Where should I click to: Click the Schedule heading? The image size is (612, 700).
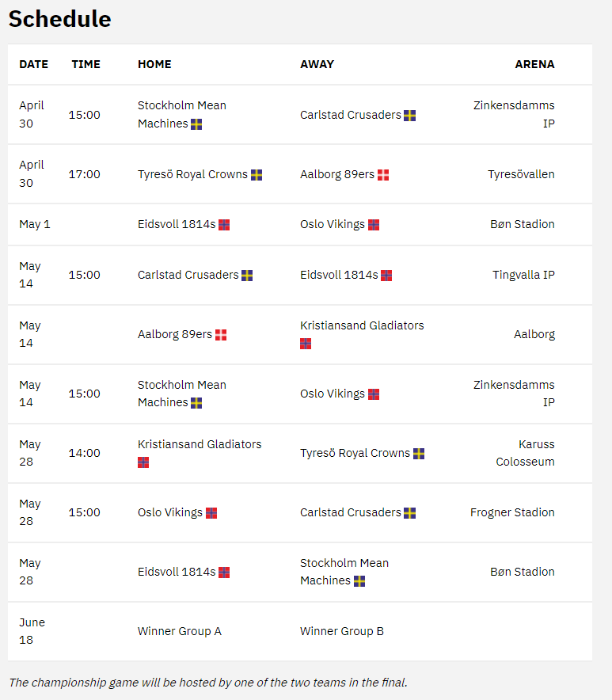click(60, 19)
